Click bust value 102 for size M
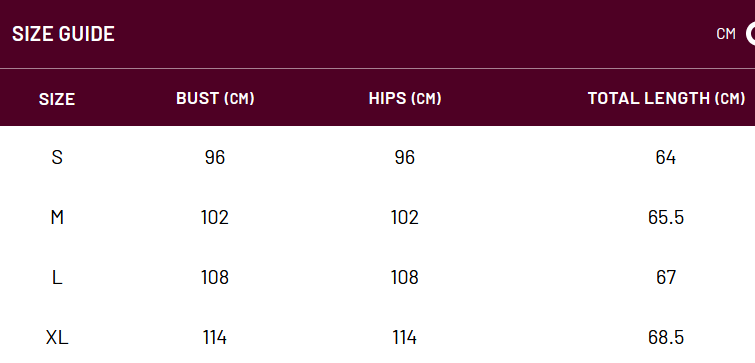This screenshot has height=363, width=755. 215,218
